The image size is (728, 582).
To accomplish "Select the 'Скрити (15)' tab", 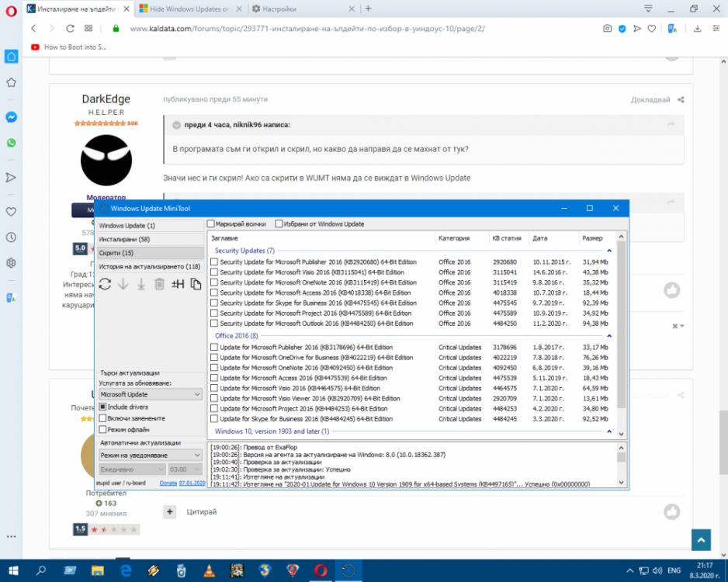I will coord(151,253).
